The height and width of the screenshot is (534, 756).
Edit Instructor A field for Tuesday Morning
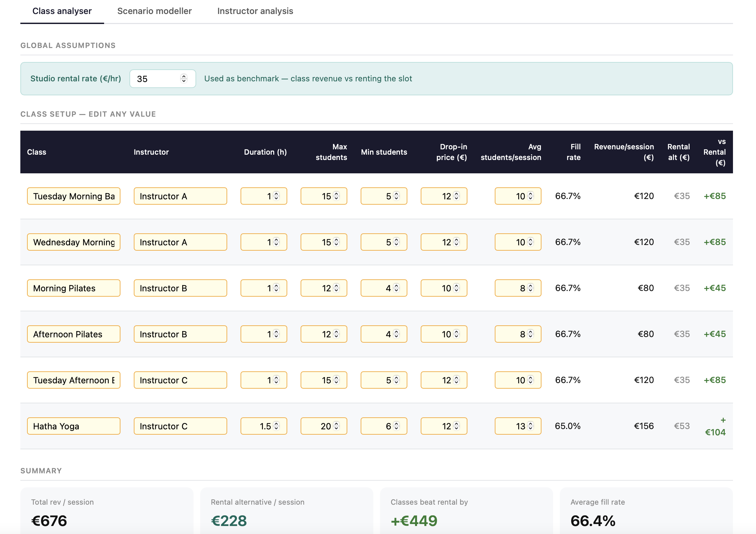click(180, 196)
